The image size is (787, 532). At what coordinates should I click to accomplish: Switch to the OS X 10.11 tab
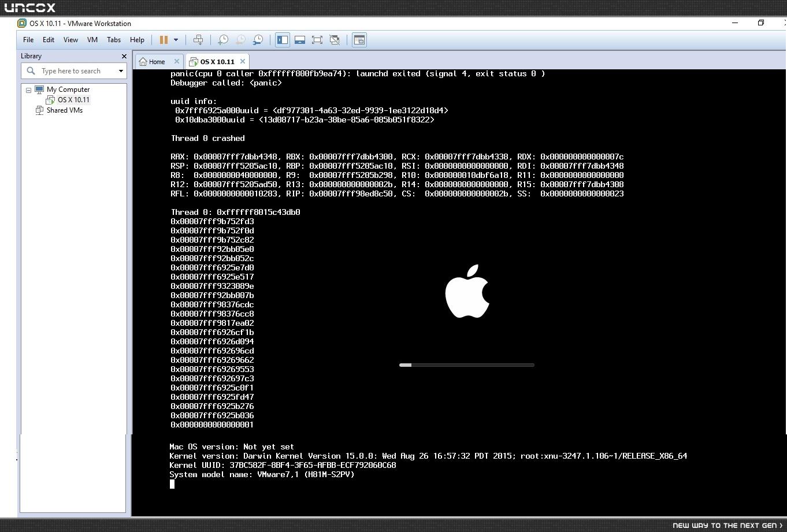(217, 62)
